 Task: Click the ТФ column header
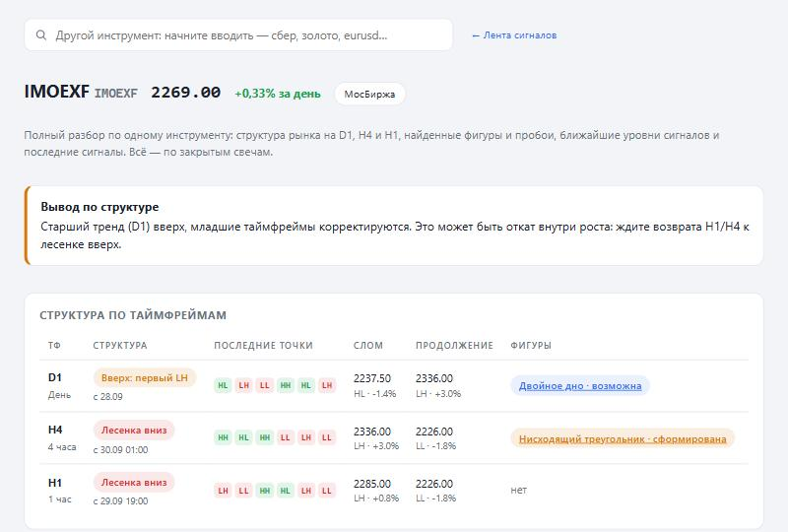pyautogui.click(x=54, y=346)
